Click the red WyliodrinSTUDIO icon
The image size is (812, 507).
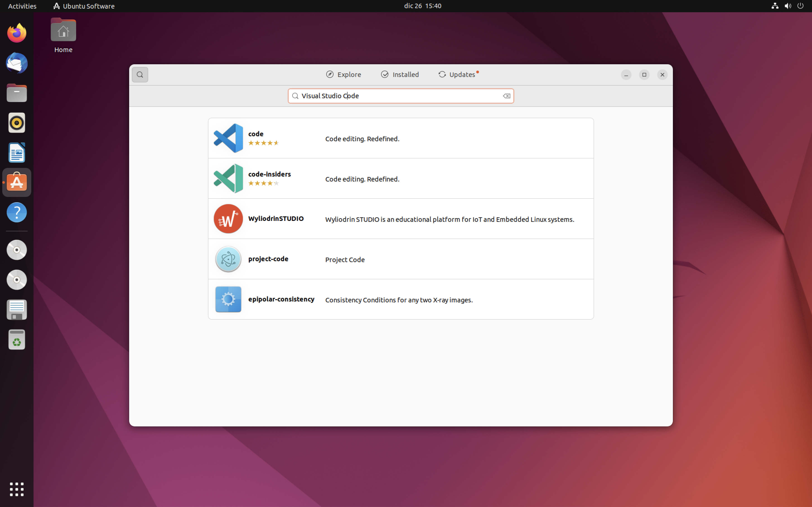[x=228, y=219]
